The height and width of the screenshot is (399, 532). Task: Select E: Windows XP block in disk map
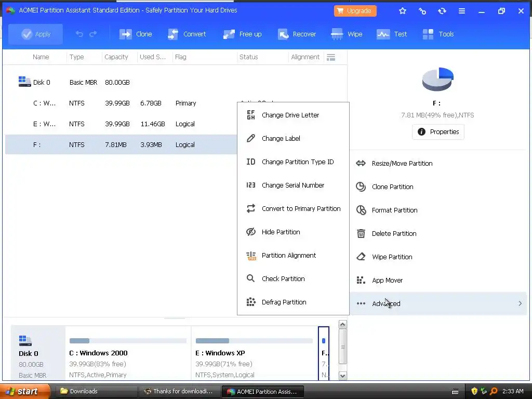tap(255, 353)
